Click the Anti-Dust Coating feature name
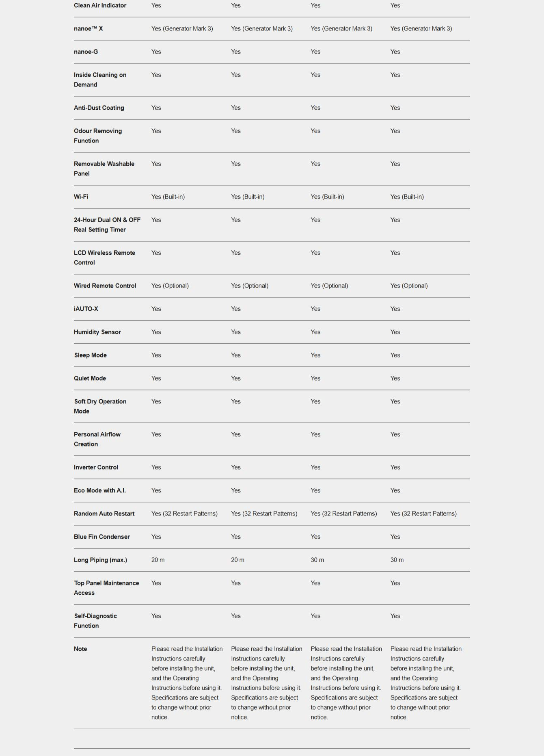 tap(99, 108)
